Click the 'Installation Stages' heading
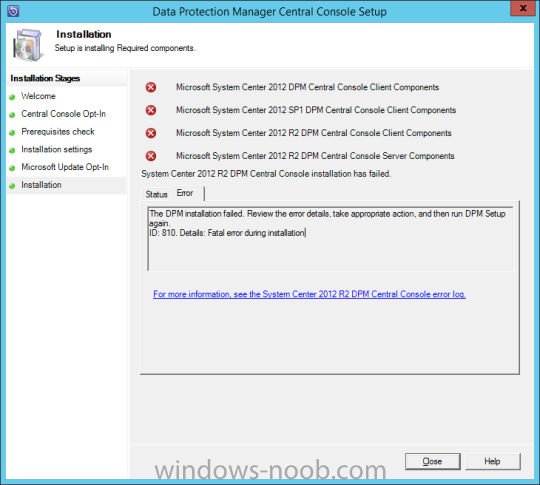Image resolution: width=540 pixels, height=485 pixels. coord(45,79)
